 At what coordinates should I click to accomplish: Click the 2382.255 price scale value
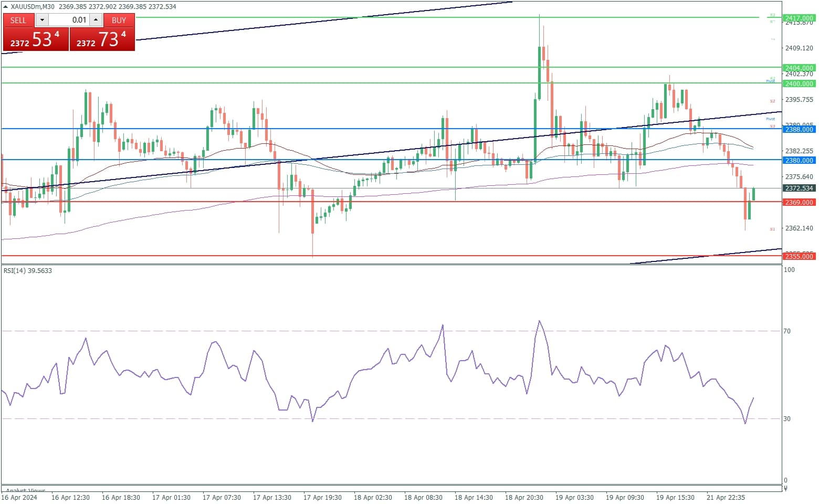point(799,151)
